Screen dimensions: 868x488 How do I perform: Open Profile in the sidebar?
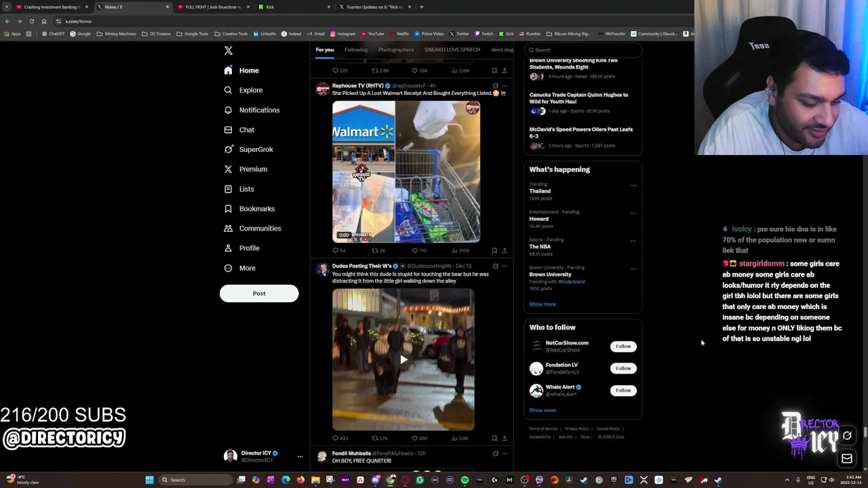click(242, 248)
